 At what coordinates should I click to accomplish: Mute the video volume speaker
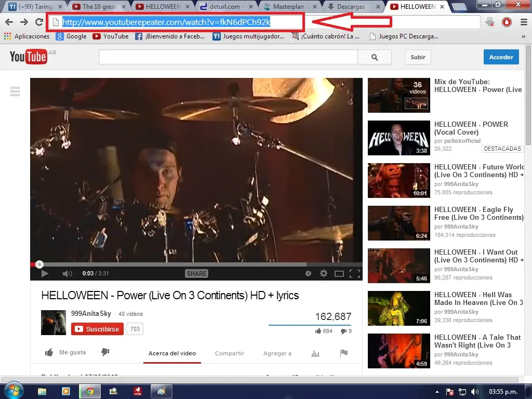[67, 273]
